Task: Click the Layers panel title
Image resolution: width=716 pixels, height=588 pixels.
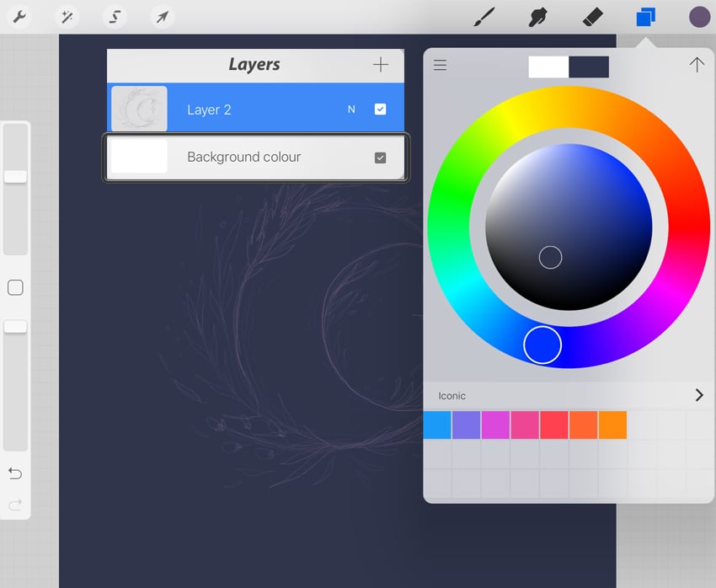Action: 254,64
